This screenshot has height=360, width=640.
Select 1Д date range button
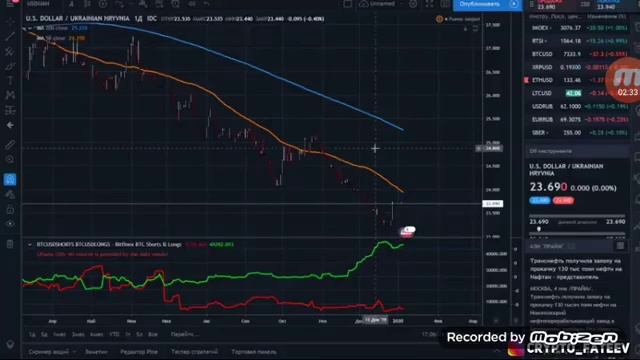(x=32, y=334)
